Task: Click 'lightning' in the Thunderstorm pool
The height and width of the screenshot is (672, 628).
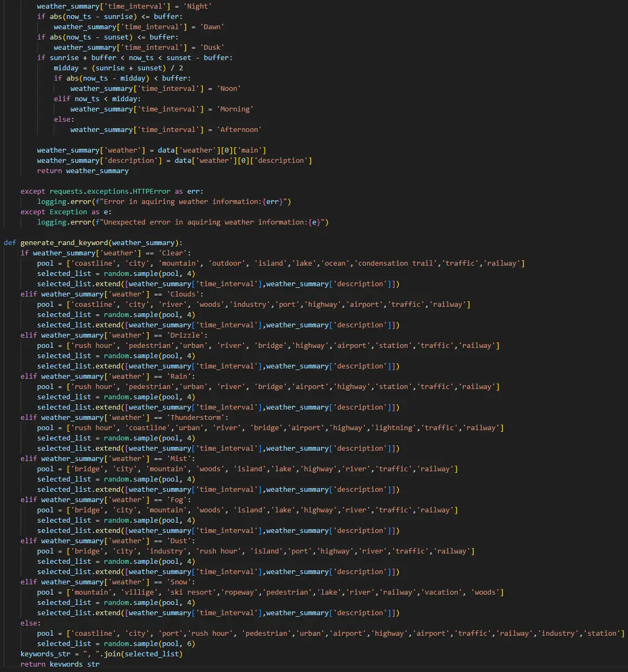Action: (393, 428)
